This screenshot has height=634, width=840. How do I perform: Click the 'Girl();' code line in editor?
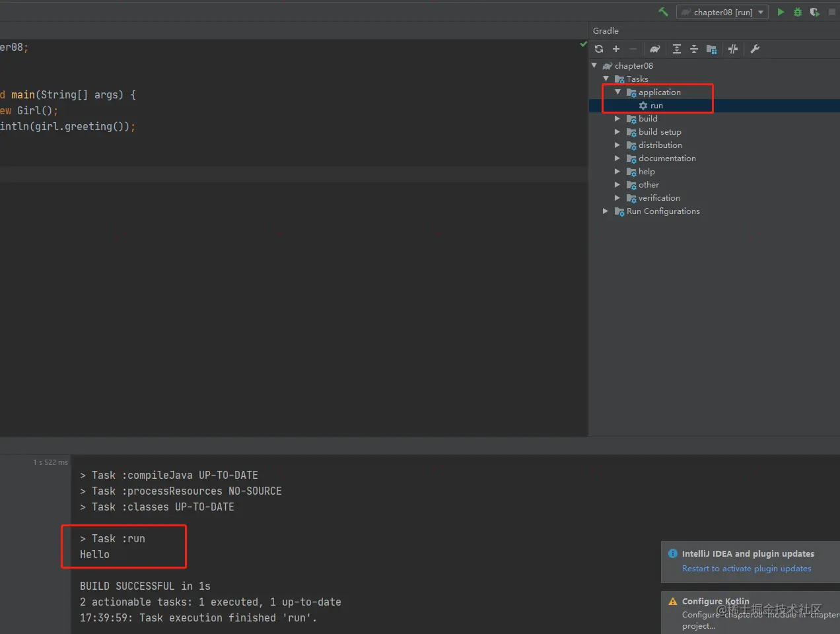click(29, 111)
